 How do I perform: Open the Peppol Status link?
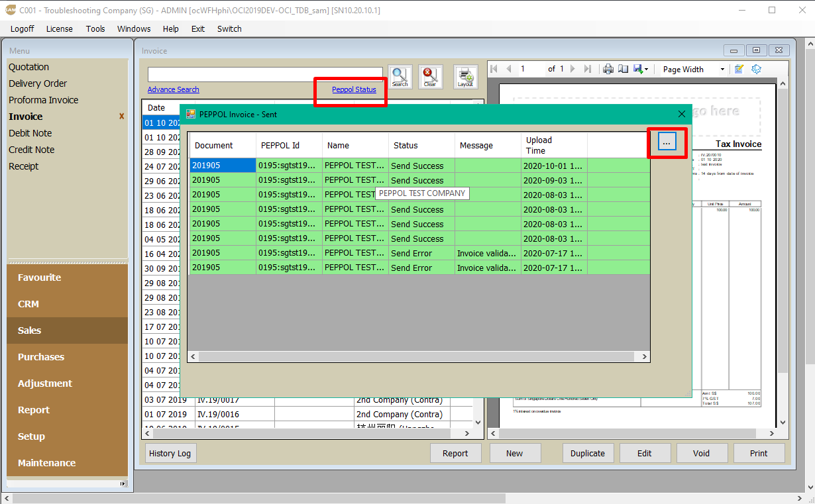coord(354,89)
